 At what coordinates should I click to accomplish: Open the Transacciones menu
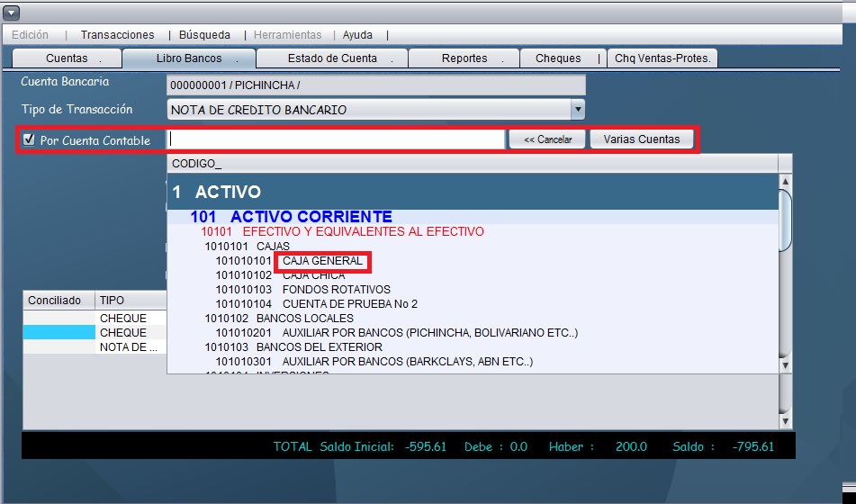tap(117, 35)
